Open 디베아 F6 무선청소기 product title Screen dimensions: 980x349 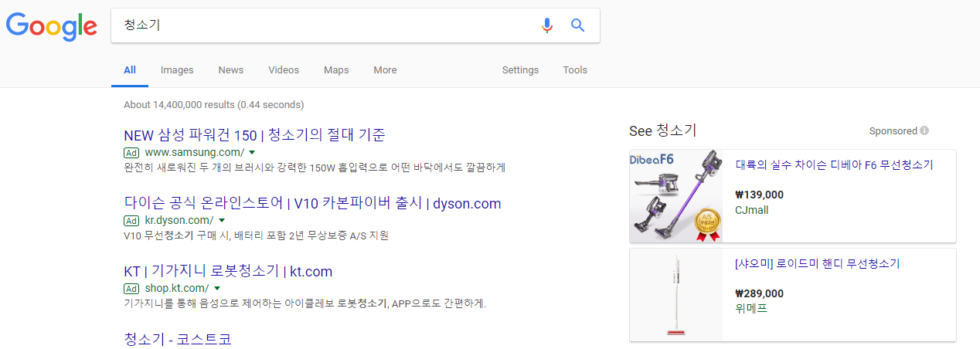pyautogui.click(x=834, y=165)
